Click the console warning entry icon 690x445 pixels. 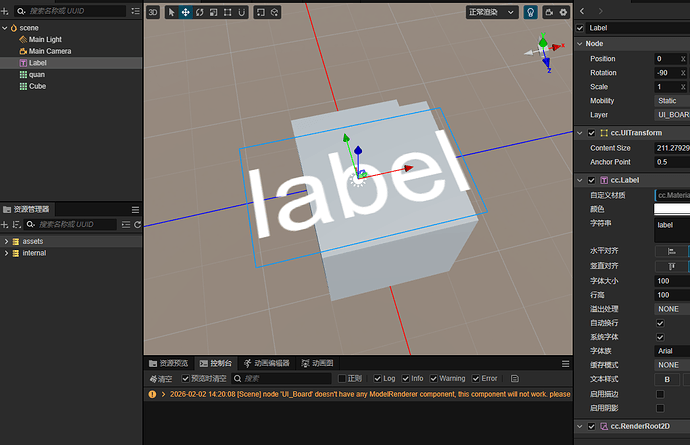[152, 394]
